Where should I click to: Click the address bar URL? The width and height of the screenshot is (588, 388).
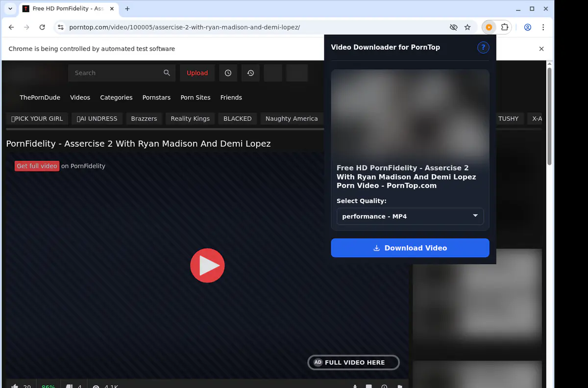(184, 27)
